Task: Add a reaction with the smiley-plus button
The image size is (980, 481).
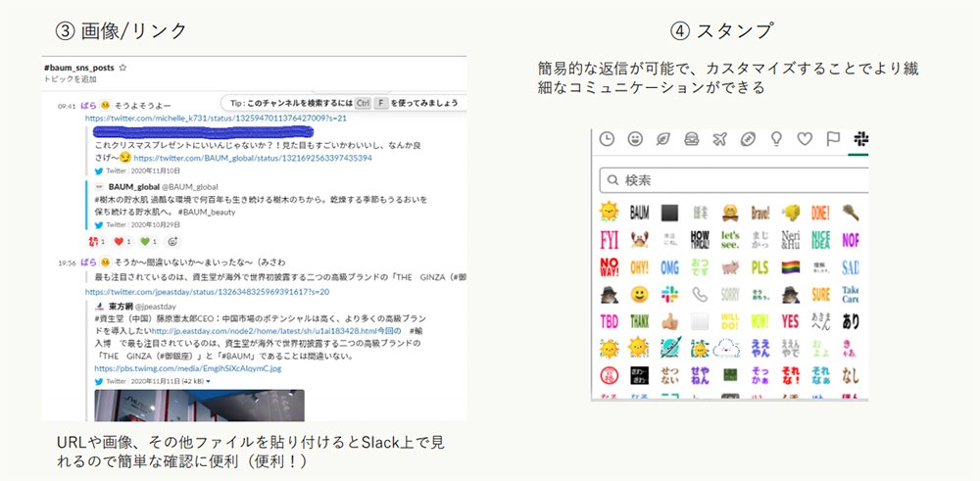Action: (x=173, y=242)
